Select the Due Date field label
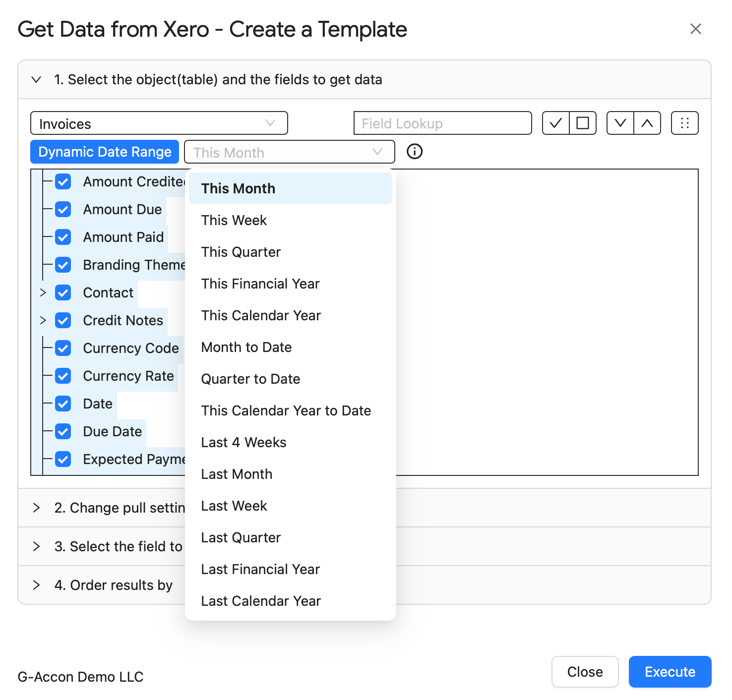Image resolution: width=732 pixels, height=700 pixels. tap(113, 432)
